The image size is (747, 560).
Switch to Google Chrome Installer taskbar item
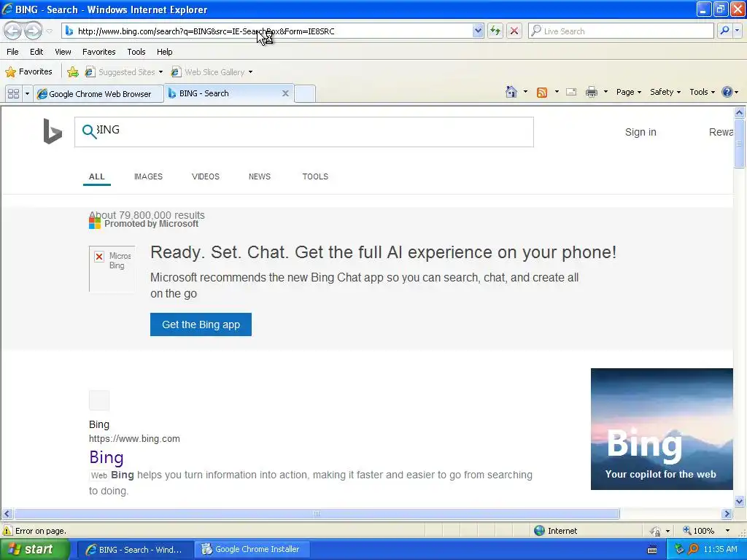click(252, 549)
